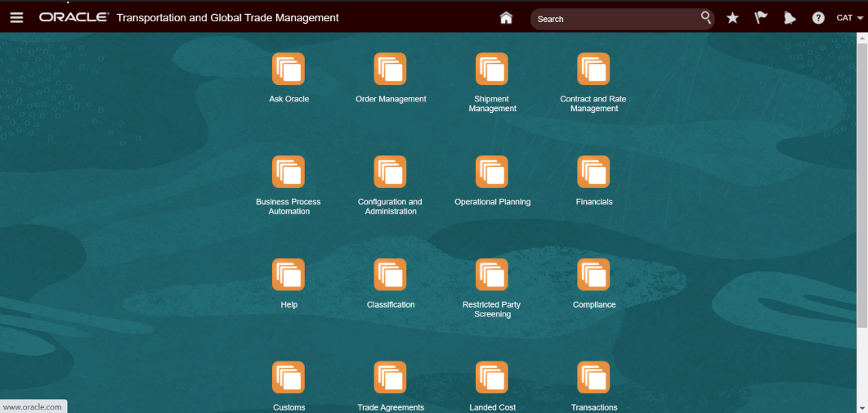Open Favorites star icon
This screenshot has height=413, width=868.
732,18
